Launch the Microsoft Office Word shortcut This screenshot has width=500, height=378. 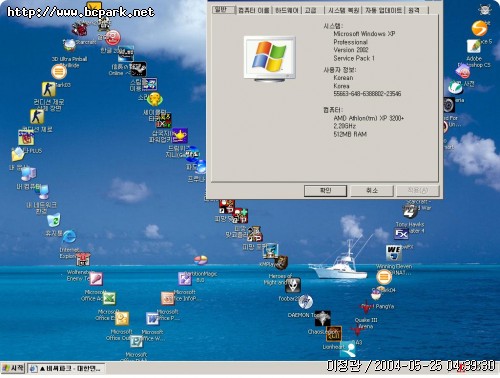(x=152, y=319)
